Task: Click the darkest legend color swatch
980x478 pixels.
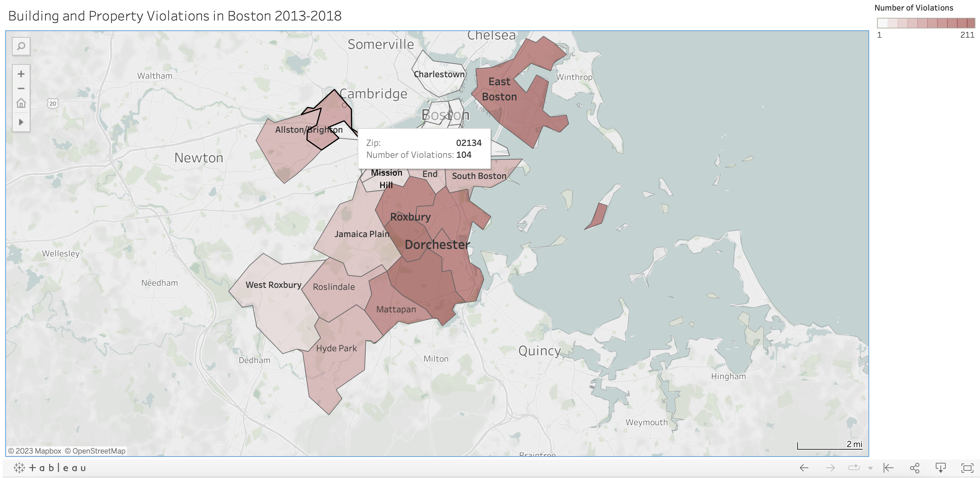Action: coord(970,23)
